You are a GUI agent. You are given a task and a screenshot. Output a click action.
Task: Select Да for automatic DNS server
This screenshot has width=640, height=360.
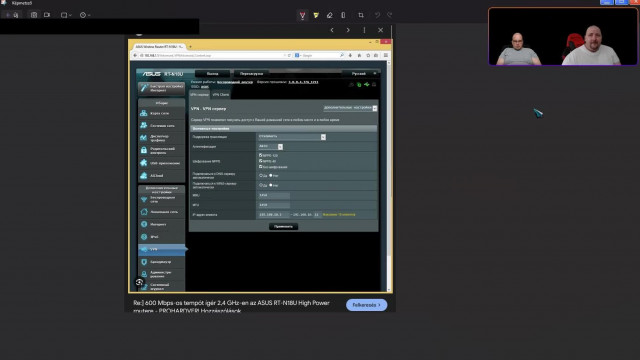point(261,176)
